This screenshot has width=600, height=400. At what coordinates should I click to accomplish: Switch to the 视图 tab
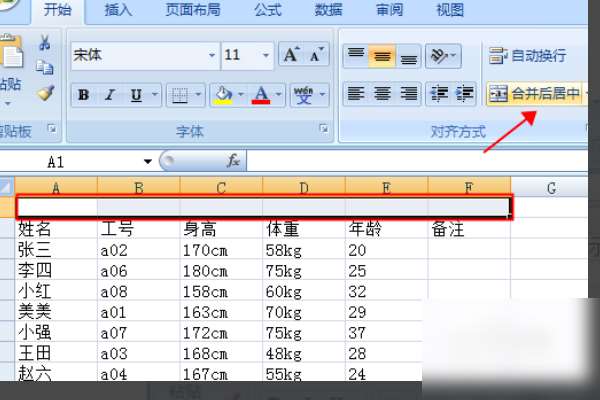(450, 10)
